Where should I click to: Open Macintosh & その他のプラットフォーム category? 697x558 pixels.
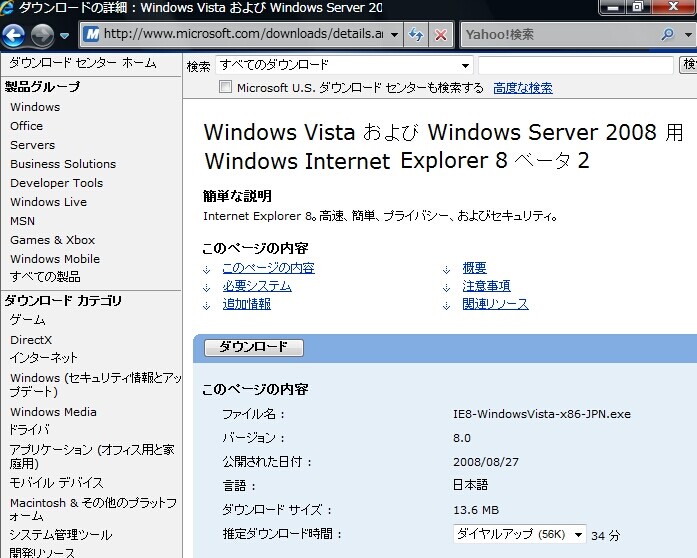(x=93, y=510)
